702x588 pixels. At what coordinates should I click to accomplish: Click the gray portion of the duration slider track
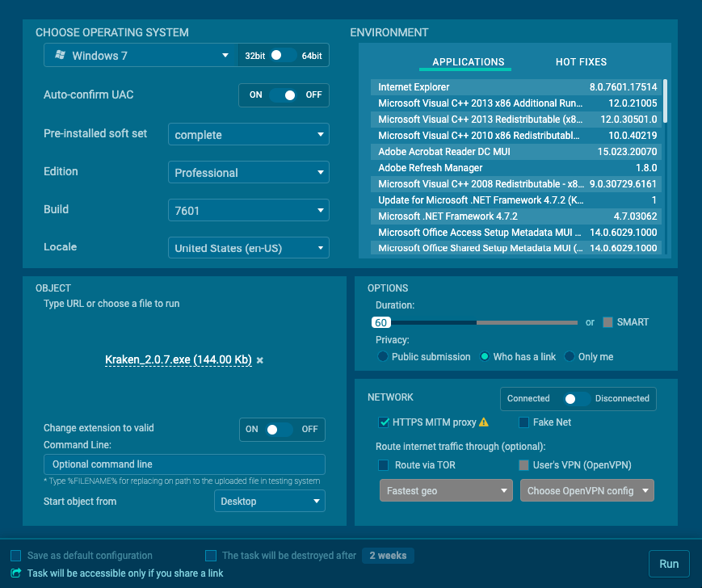(x=527, y=322)
